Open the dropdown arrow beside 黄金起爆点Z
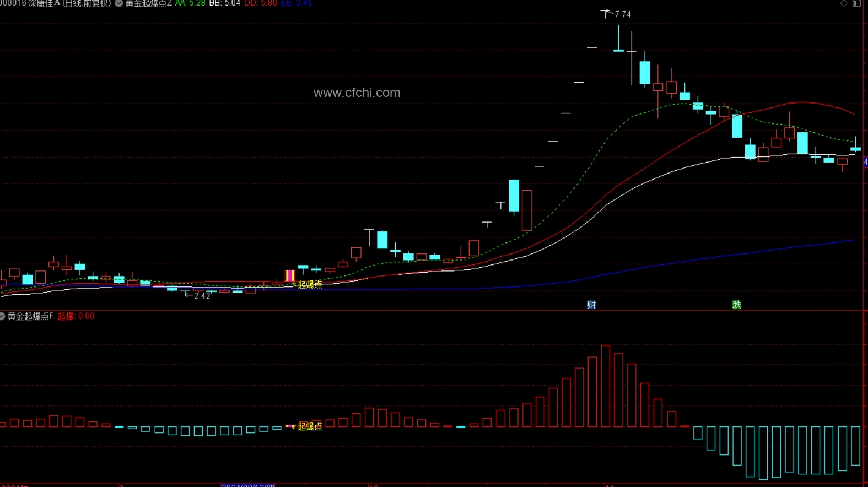Image resolution: width=868 pixels, height=487 pixels. coord(118,3)
